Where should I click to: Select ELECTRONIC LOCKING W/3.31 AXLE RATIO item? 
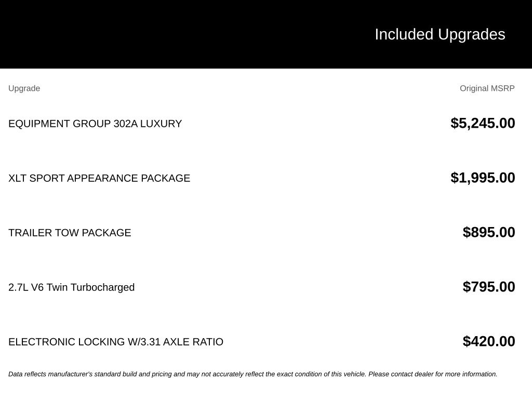tap(116, 342)
